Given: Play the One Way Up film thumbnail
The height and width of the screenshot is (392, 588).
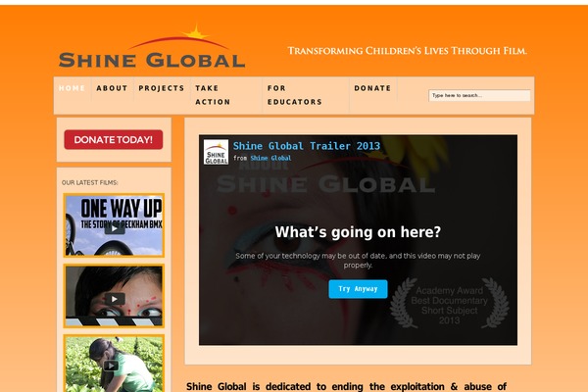Looking at the screenshot, I should pos(114,225).
